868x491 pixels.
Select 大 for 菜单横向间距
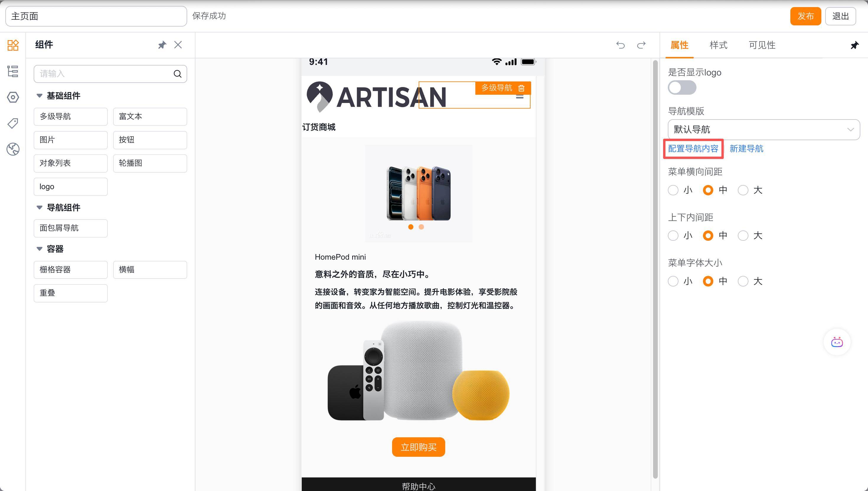pos(743,190)
